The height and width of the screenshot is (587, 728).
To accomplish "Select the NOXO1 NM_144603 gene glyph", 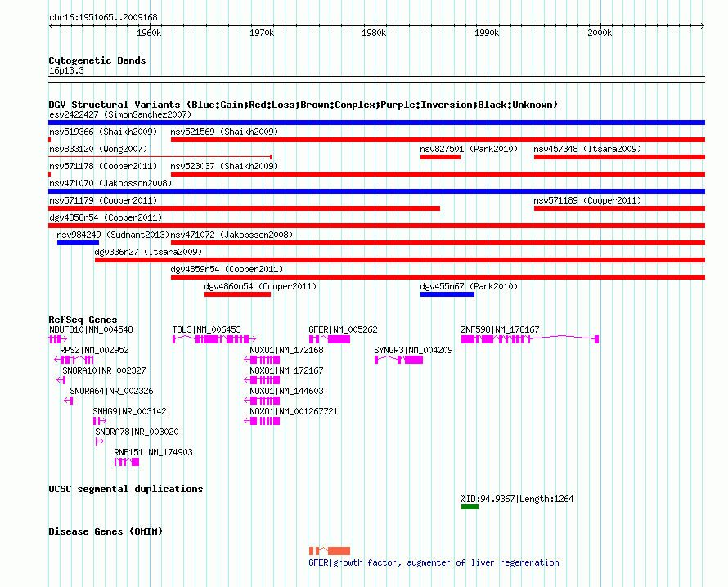I will click(262, 401).
